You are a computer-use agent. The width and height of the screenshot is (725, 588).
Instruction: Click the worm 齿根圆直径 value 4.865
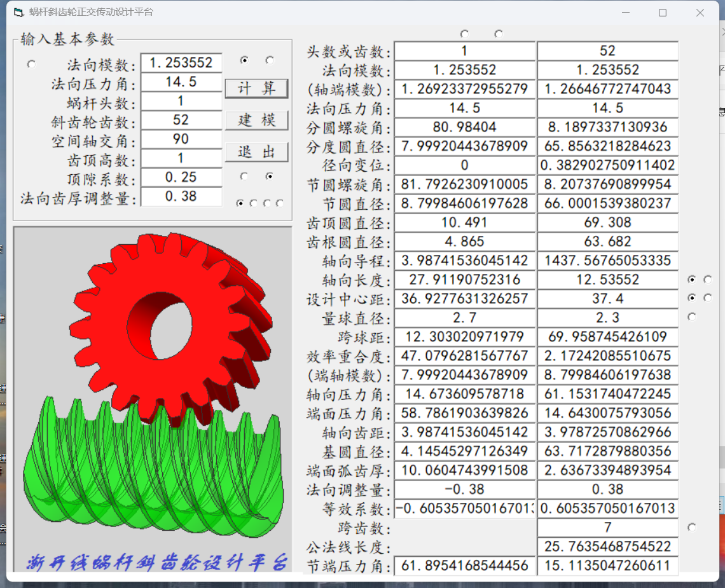[x=465, y=242]
